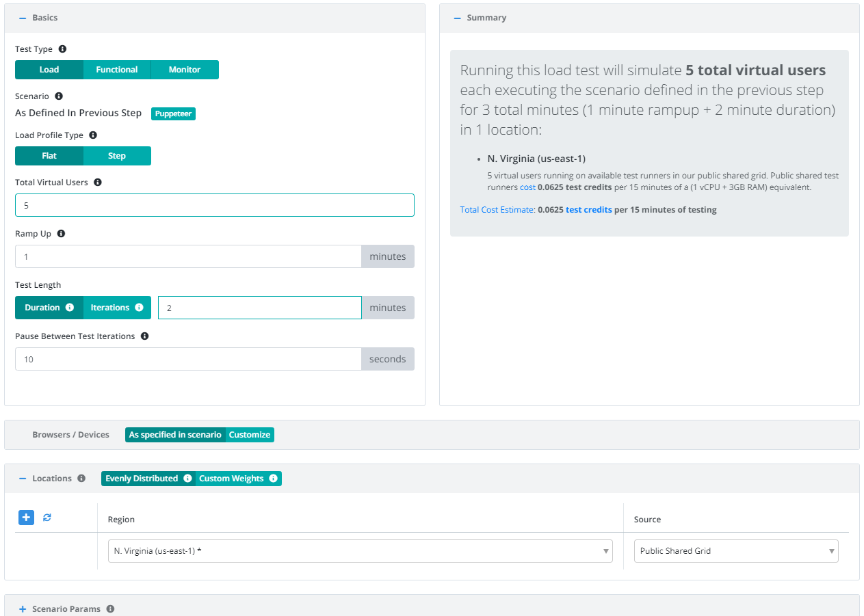Click info icon beside Pause Between Test Iterations
864x616 pixels.
point(144,336)
